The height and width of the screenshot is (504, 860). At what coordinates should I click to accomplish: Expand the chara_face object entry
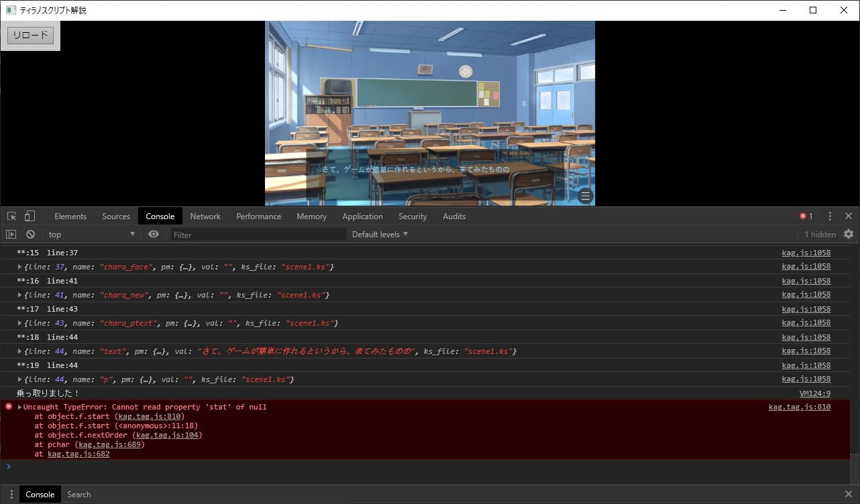20,267
